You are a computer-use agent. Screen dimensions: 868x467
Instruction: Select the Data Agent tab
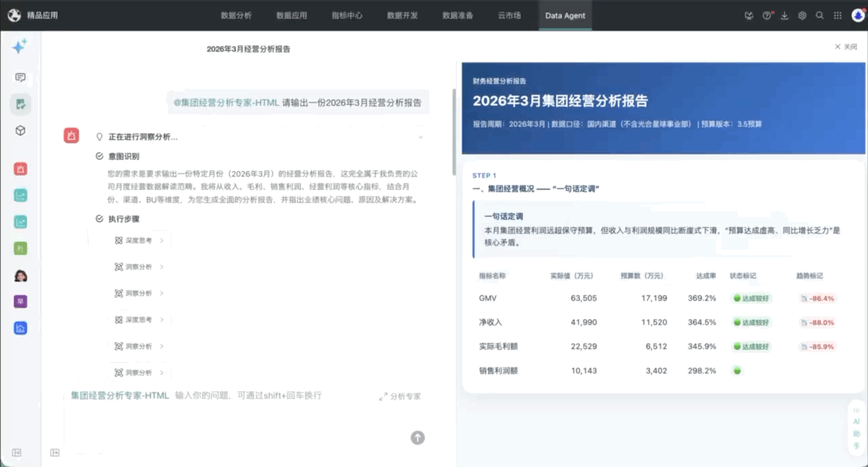tap(565, 16)
